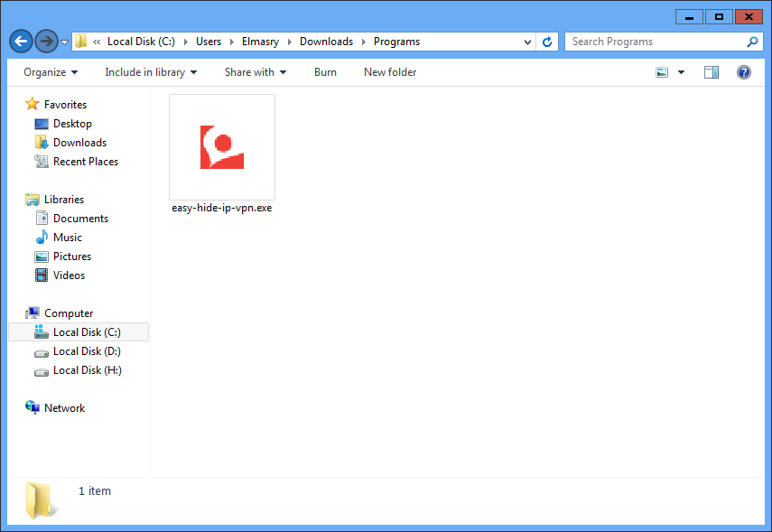Click the Recent Places icon

[x=42, y=161]
